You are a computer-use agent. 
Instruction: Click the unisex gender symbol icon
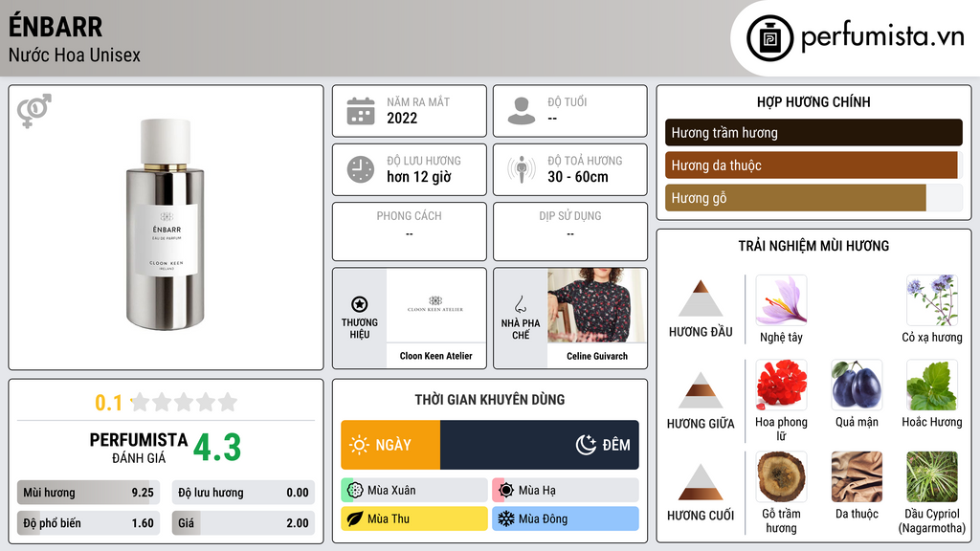[x=34, y=111]
